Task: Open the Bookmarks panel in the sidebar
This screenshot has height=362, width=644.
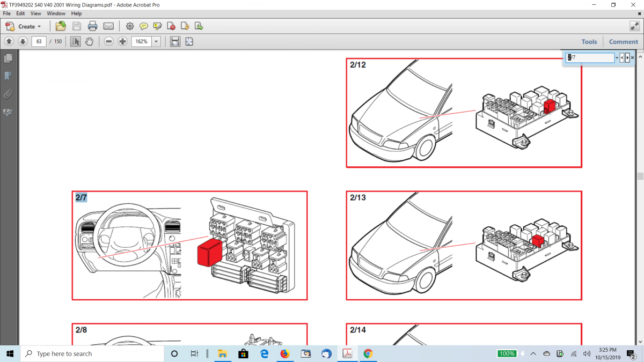Action: click(x=8, y=76)
